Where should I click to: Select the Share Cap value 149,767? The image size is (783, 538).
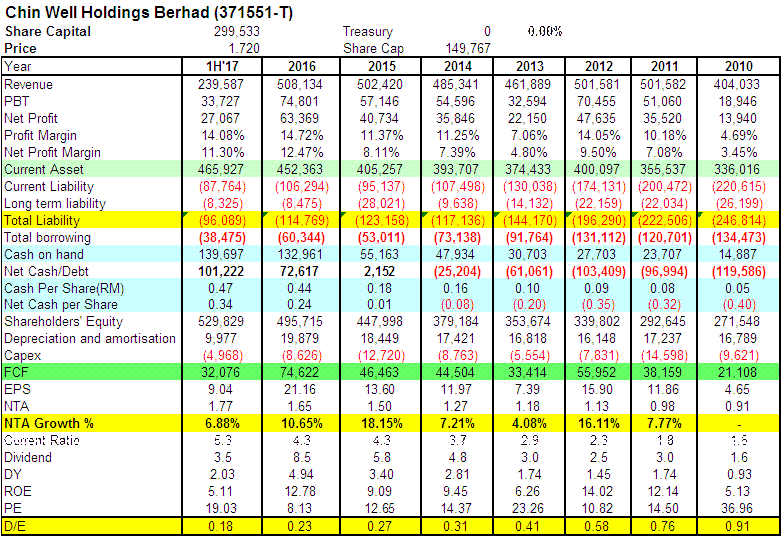468,48
